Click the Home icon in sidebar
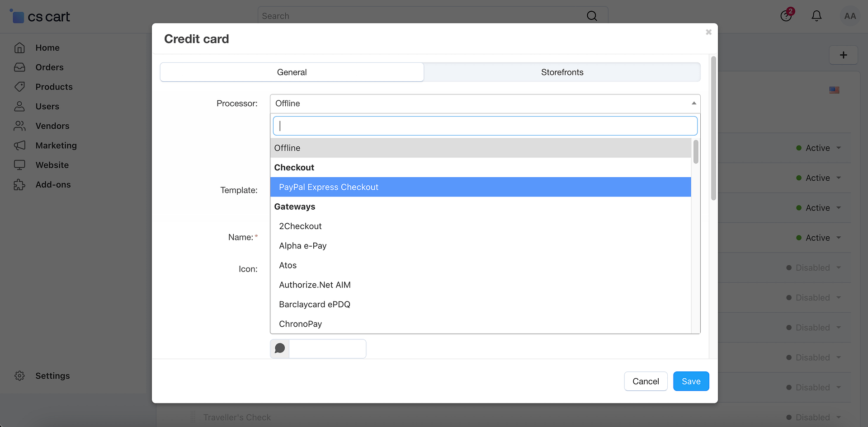This screenshot has width=868, height=427. click(x=19, y=48)
